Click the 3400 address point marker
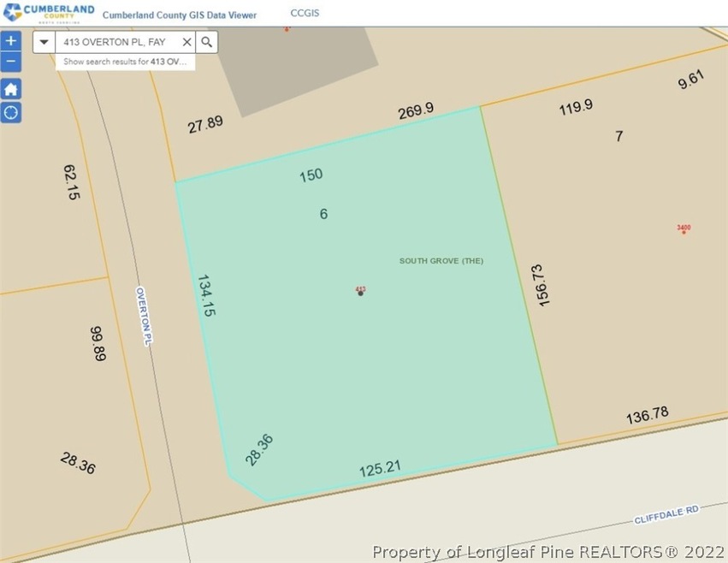728x563 pixels. (x=683, y=229)
